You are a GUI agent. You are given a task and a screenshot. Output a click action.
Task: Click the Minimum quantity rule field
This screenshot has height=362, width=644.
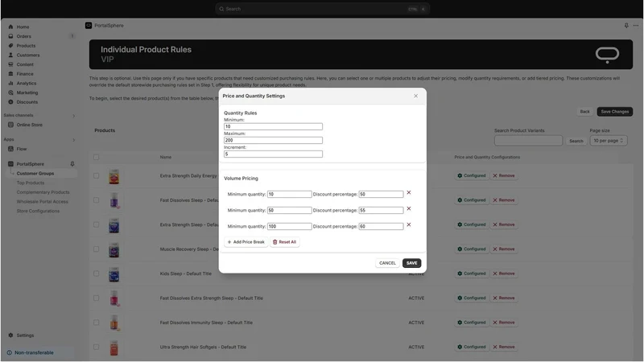coord(273,126)
